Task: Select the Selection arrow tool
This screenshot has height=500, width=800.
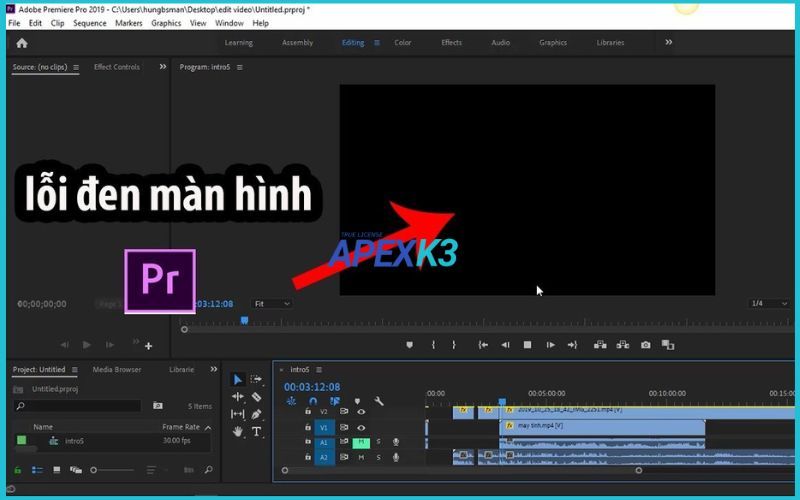Action: pyautogui.click(x=237, y=380)
